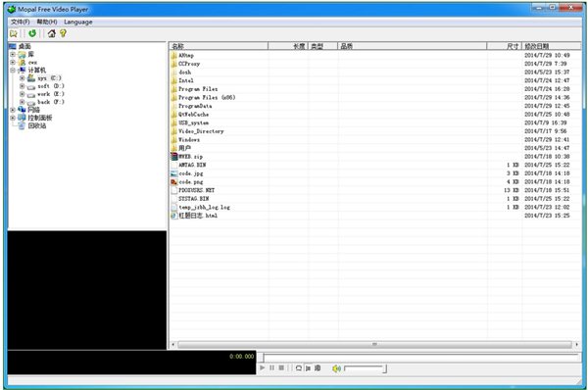The width and height of the screenshot is (588, 390).
Task: Open the Help (H) menu
Action: [47, 23]
